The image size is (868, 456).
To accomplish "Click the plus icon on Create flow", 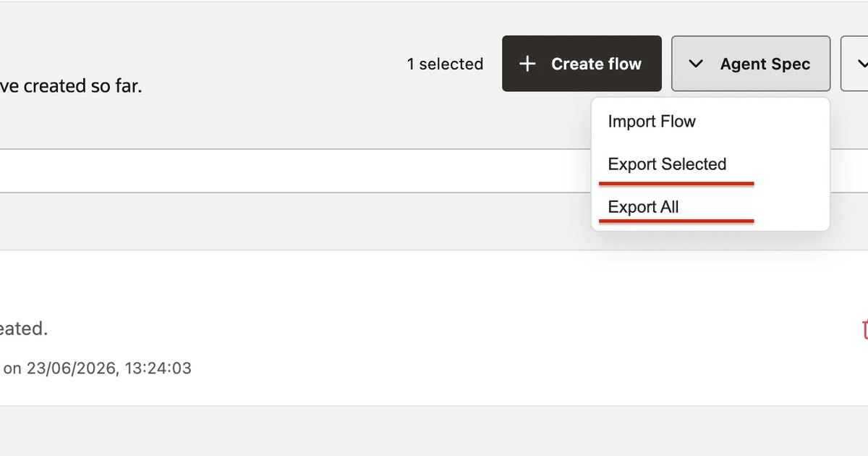I will pyautogui.click(x=527, y=64).
